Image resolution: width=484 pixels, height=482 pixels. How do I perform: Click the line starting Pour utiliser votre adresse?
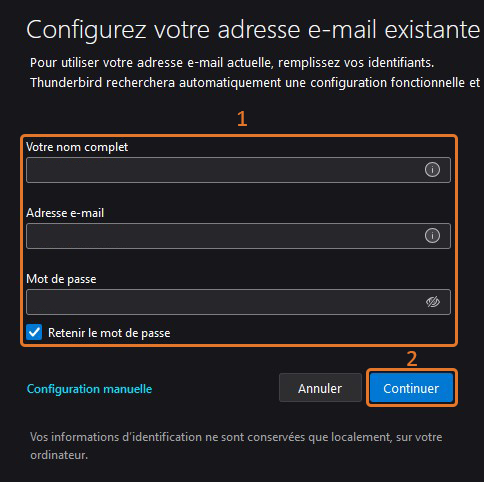[232, 63]
